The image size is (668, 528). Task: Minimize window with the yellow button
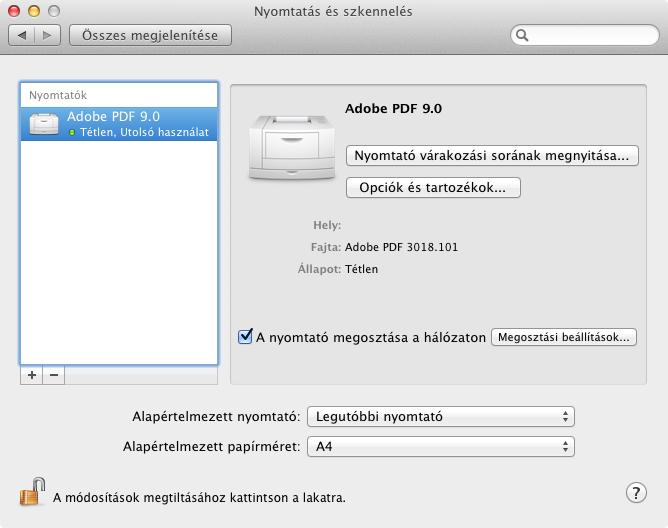tap(34, 11)
